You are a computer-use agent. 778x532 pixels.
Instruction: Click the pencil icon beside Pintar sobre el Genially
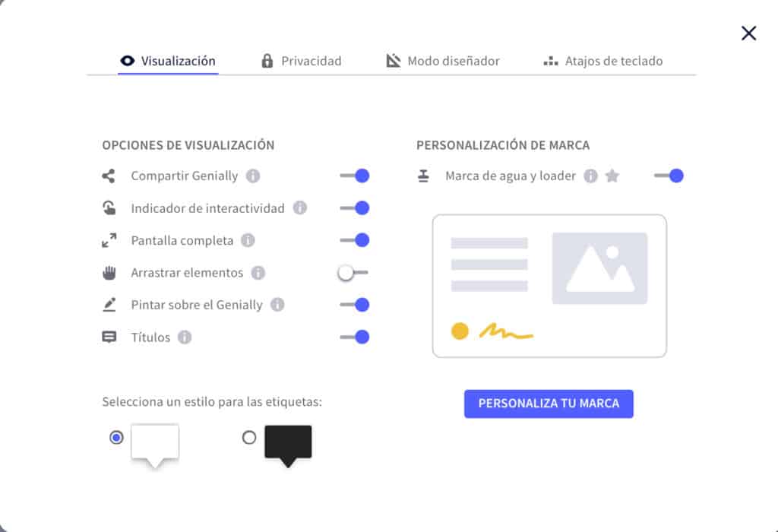click(109, 305)
